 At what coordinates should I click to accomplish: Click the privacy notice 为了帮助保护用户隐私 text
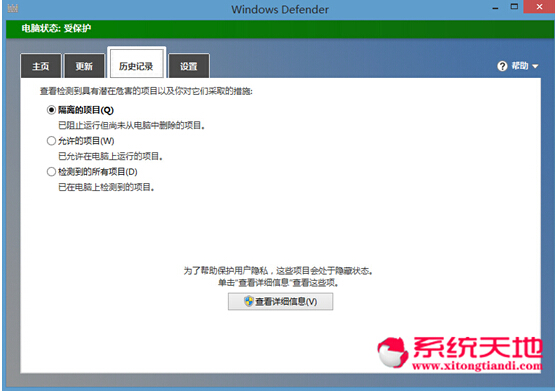pyautogui.click(x=278, y=271)
